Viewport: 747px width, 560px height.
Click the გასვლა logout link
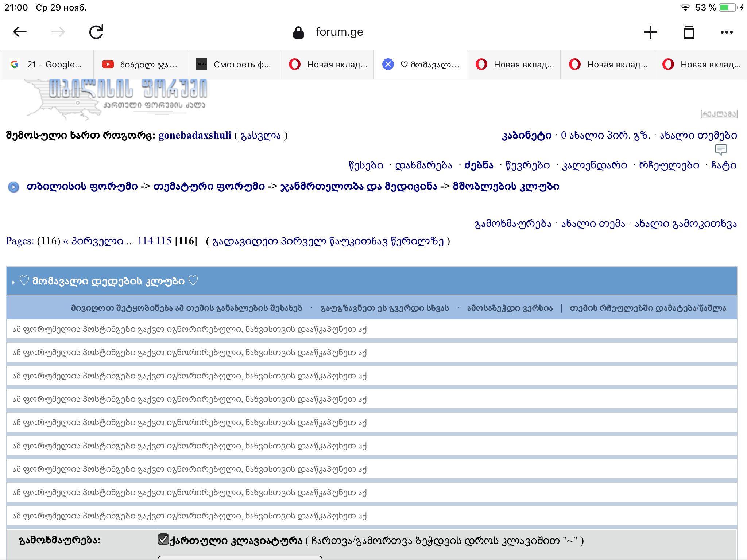[260, 136]
